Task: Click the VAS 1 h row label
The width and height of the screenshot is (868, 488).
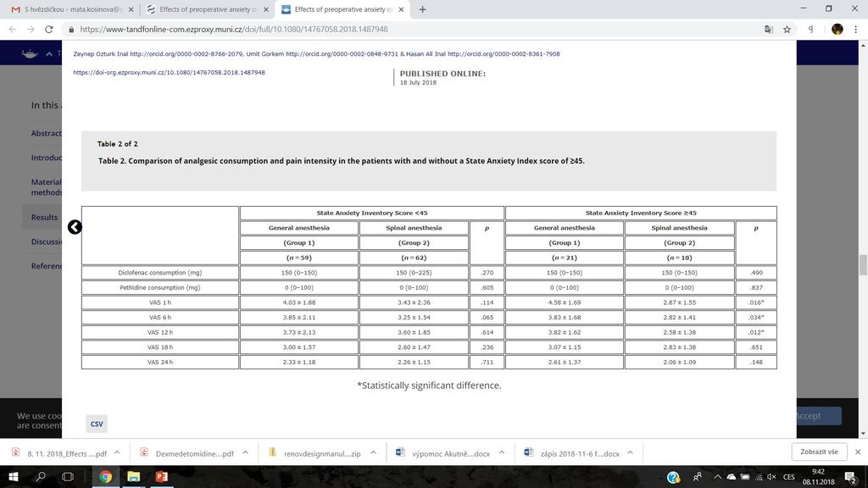Action: click(x=160, y=302)
